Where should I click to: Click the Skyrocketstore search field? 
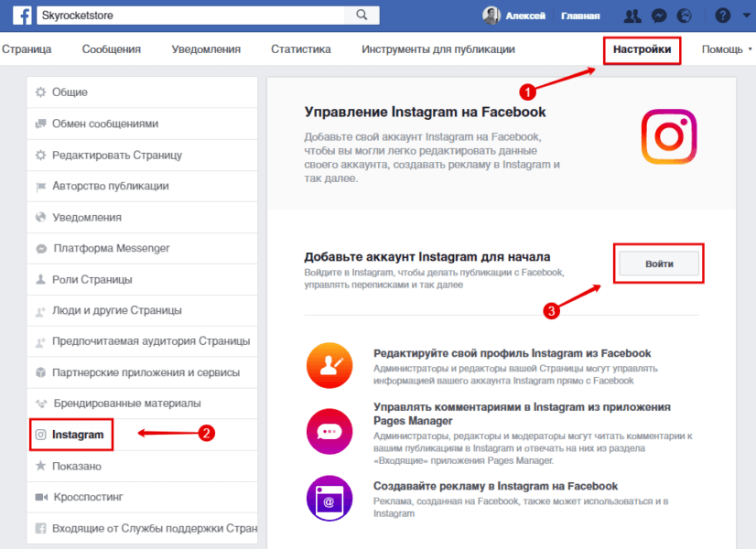[x=191, y=15]
